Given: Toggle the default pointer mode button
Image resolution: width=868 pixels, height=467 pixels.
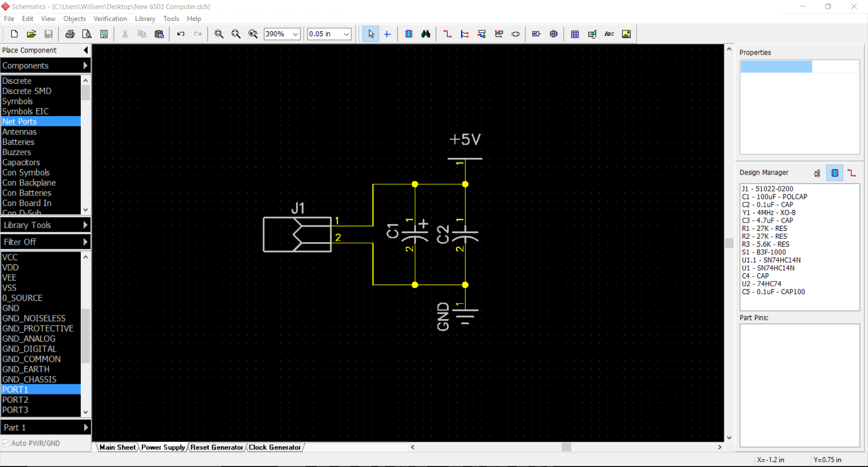Looking at the screenshot, I should (371, 34).
